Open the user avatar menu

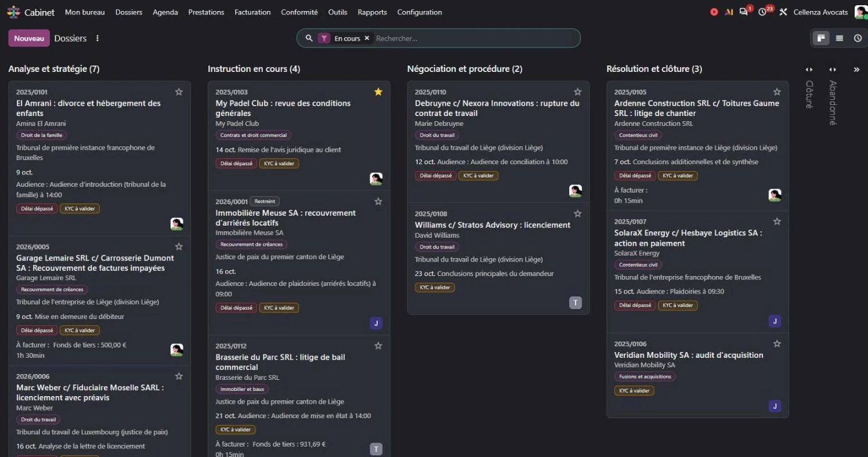[x=860, y=12]
